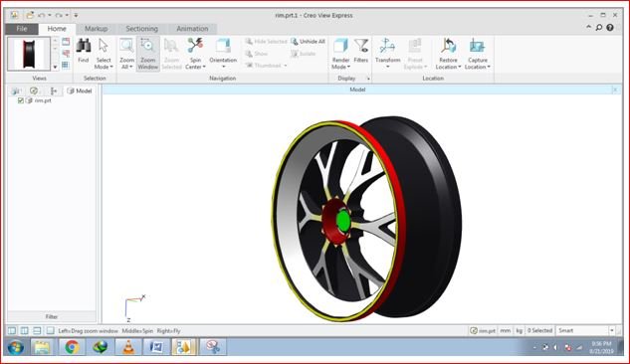Click the mm units indicator in status bar
This screenshot has height=364, width=630.
[505, 331]
